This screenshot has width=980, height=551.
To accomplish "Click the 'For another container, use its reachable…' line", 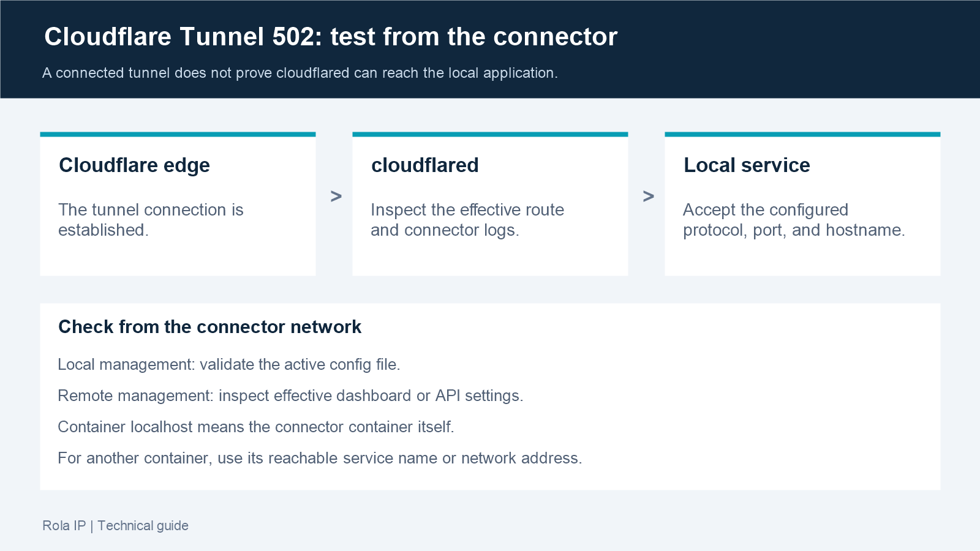I will coord(320,459).
